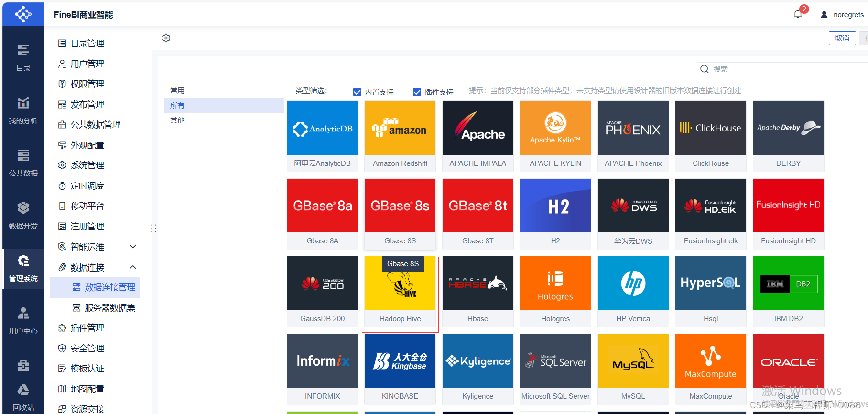Open 公共数据 in the sidebar
The image size is (868, 414).
click(x=23, y=163)
